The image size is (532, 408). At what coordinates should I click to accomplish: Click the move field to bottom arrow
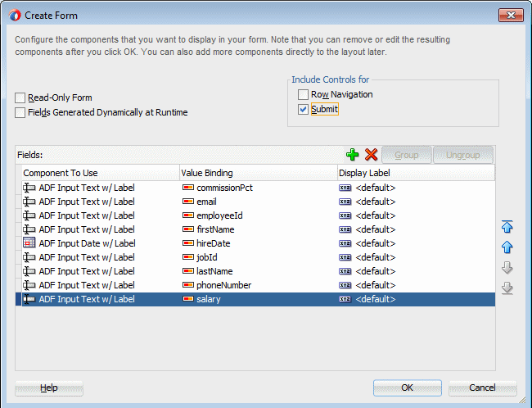coord(507,288)
